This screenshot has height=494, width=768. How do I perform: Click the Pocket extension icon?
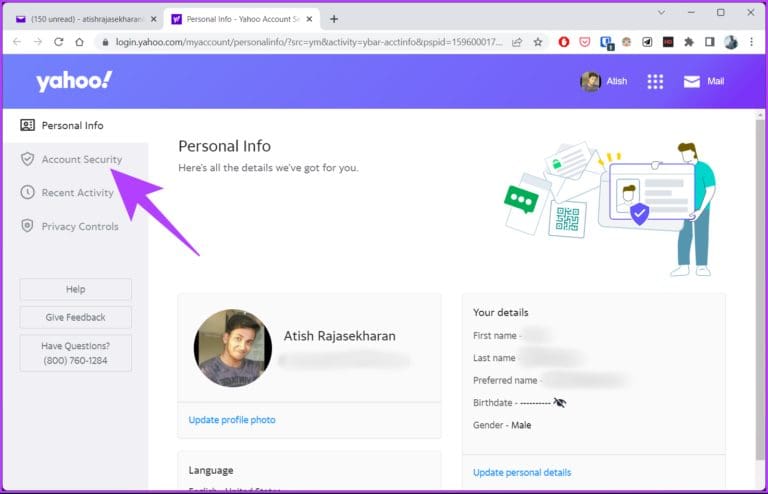[x=585, y=42]
